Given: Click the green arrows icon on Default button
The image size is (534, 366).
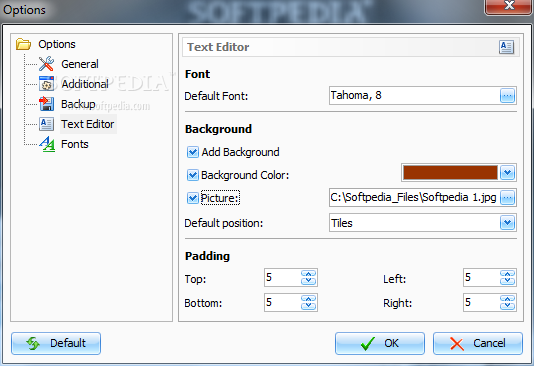Looking at the screenshot, I should [x=33, y=343].
